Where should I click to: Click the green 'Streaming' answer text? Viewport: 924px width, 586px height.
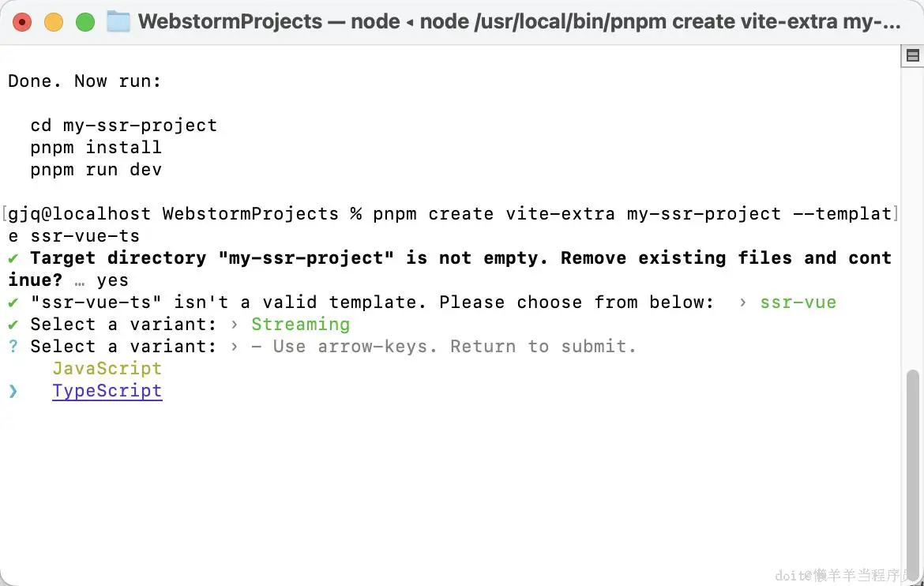(x=301, y=325)
